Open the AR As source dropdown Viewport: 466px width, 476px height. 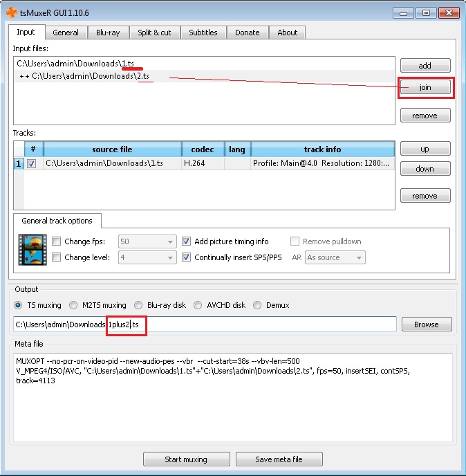335,257
